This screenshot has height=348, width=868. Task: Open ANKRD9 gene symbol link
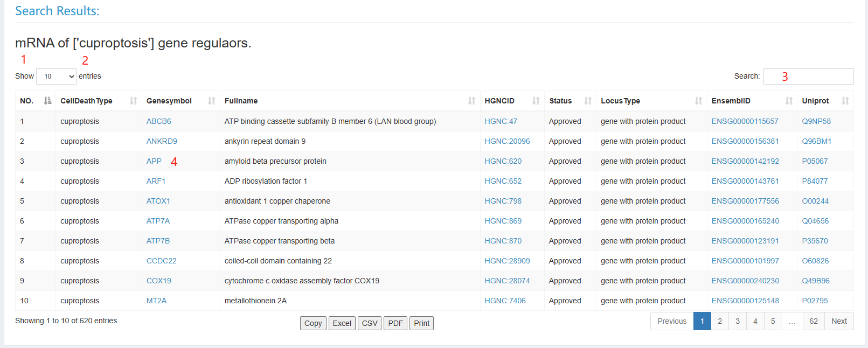click(x=162, y=141)
